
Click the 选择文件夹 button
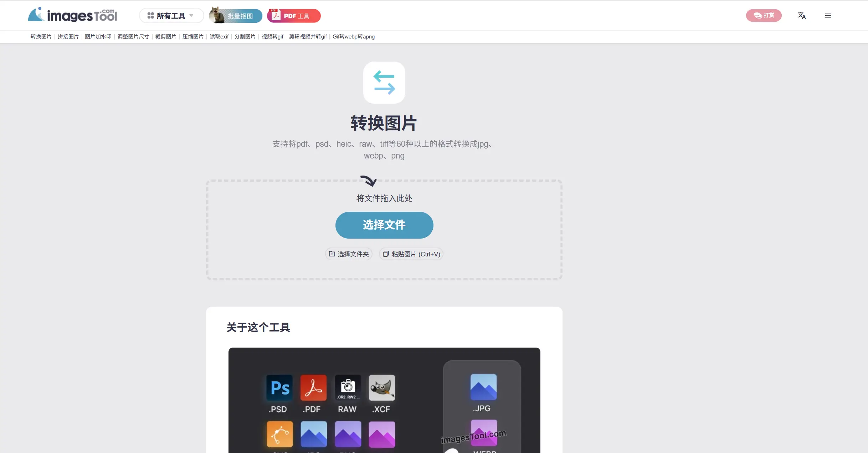[349, 254]
